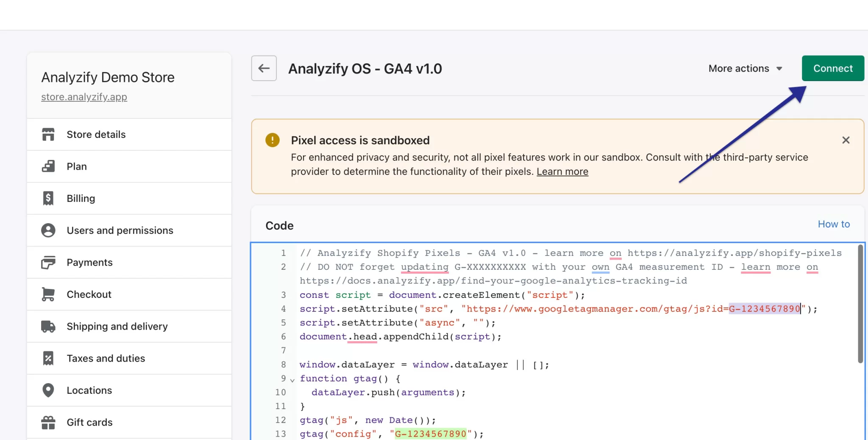
Task: Click the first comment line of the code
Action: [x=570, y=253]
